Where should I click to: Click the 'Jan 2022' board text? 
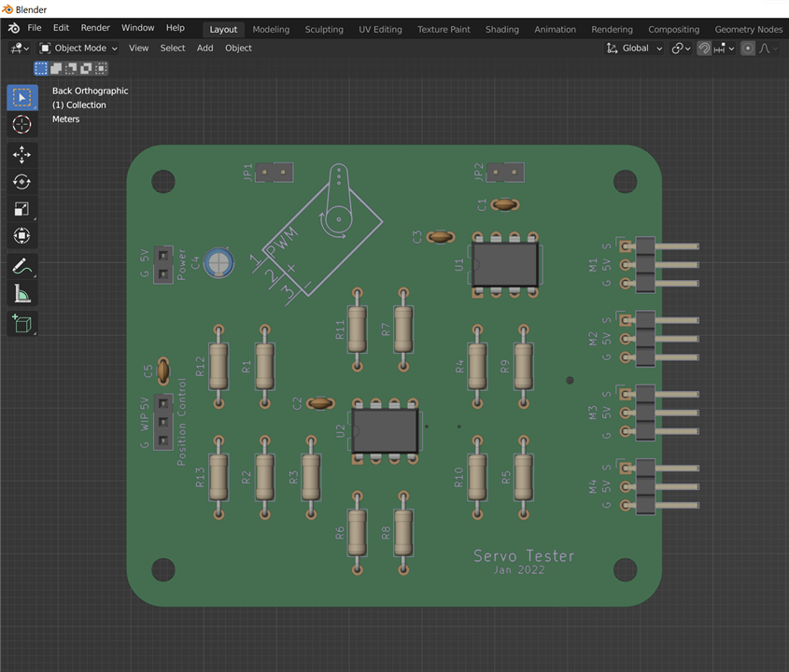click(519, 570)
